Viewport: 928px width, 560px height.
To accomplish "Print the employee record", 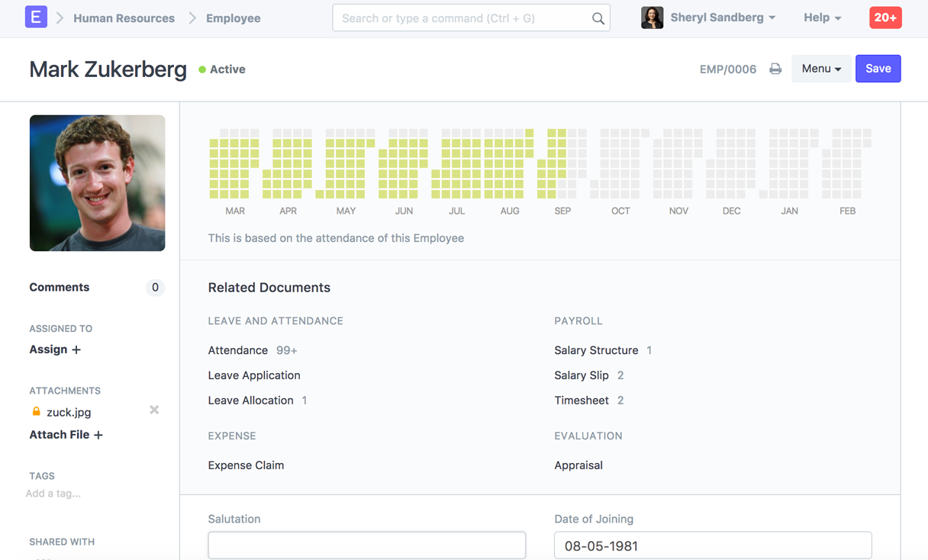I will pos(775,69).
